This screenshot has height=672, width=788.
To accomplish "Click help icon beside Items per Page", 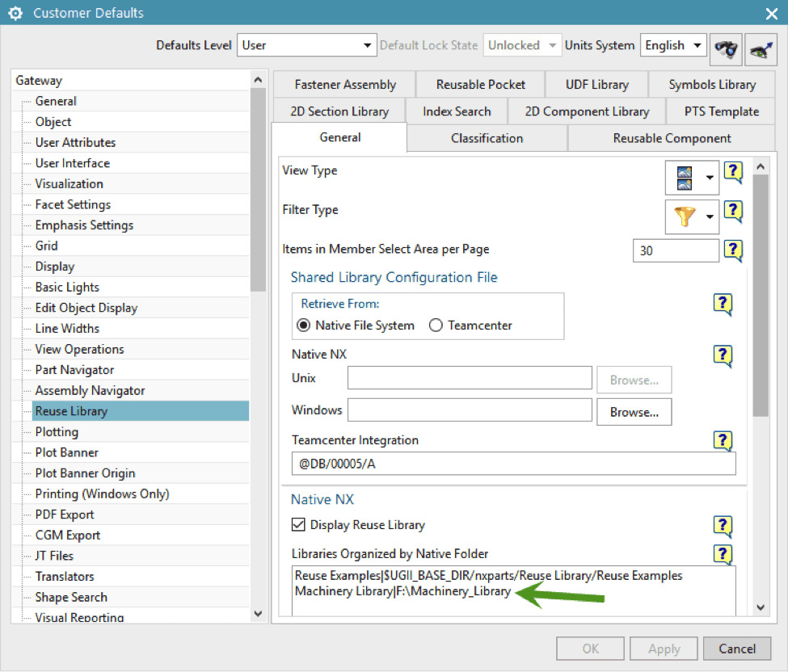I will tap(733, 250).
